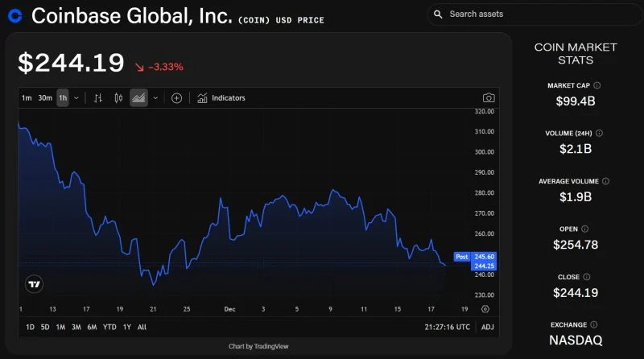Select the 6M date range
Viewport: 644px width, 359px height.
coord(92,327)
